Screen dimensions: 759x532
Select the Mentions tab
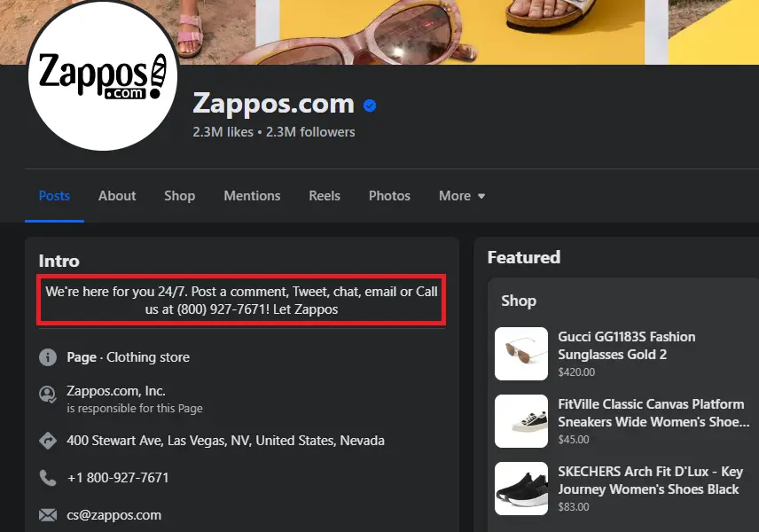pyautogui.click(x=252, y=196)
